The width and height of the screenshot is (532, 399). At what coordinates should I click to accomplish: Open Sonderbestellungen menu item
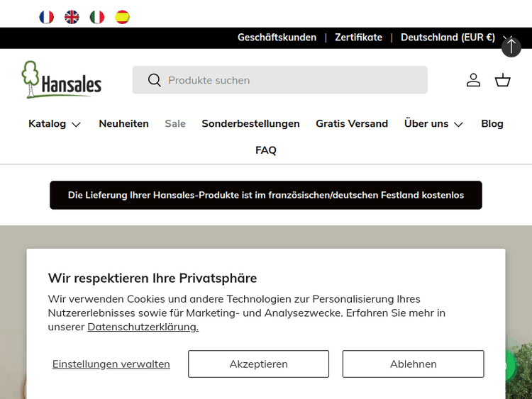coord(250,124)
